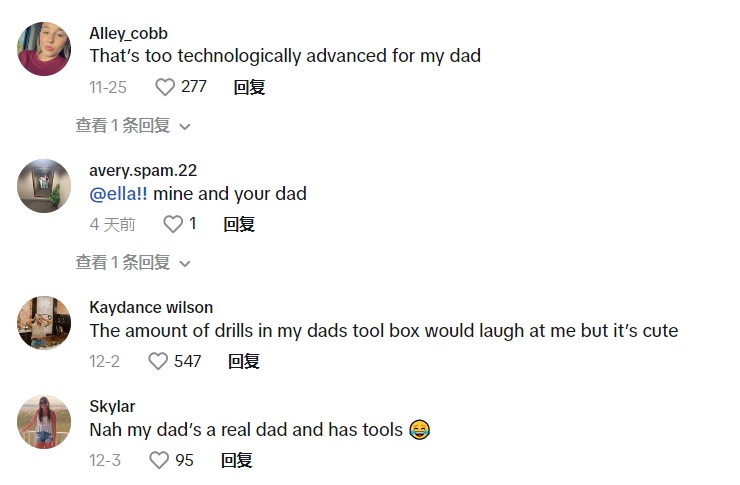Open avery.spam.22's profile avatar
This screenshot has width=740, height=485.
pos(44,186)
